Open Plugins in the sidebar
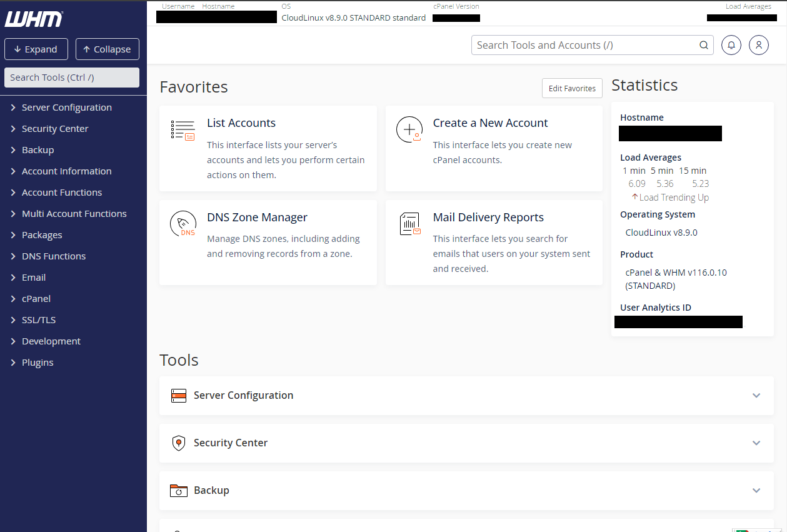 tap(38, 363)
